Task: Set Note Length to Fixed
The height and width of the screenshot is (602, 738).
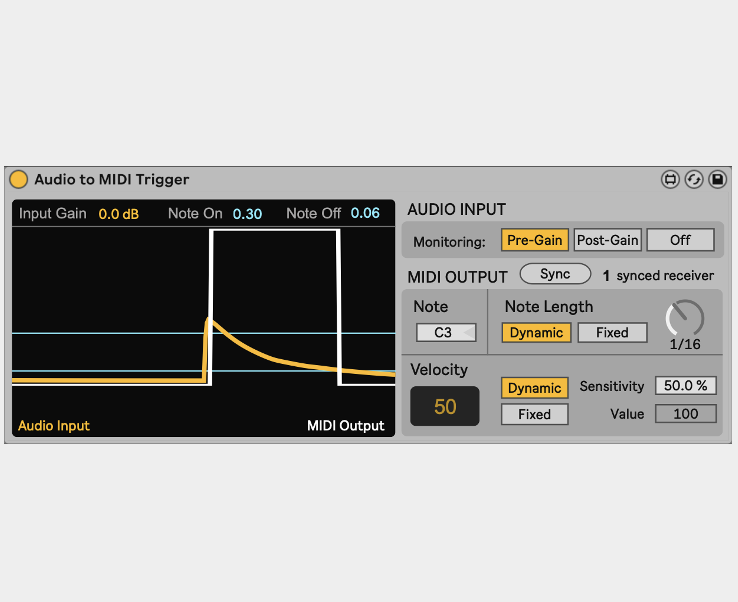Action: point(612,333)
